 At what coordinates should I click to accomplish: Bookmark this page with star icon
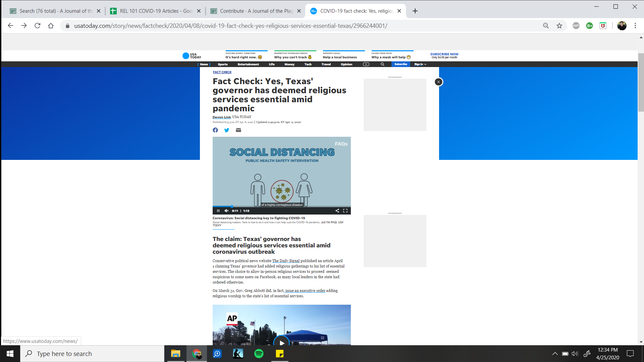559,26
